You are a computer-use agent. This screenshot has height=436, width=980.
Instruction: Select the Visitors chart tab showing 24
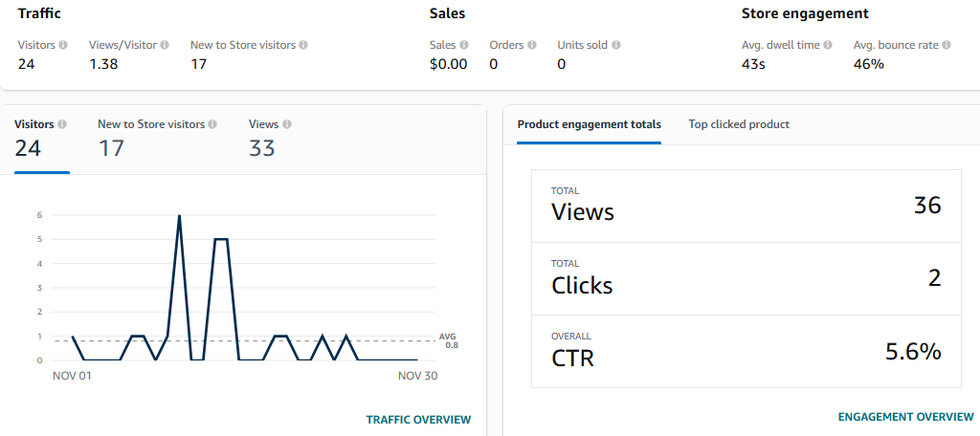click(41, 140)
